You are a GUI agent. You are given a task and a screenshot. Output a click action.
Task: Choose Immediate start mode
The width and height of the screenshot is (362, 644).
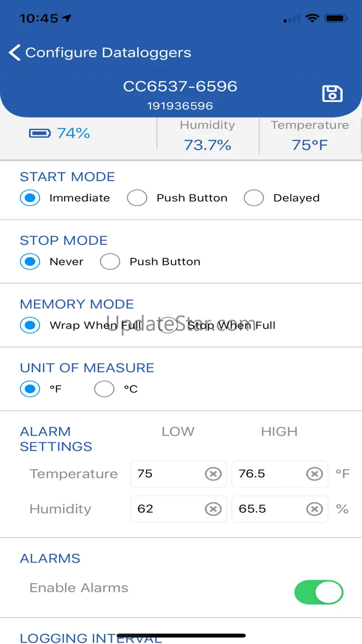coord(30,198)
